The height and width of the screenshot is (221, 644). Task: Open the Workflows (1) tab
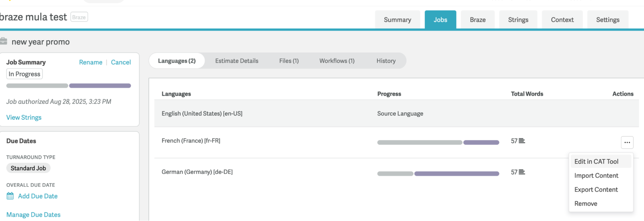pos(337,61)
